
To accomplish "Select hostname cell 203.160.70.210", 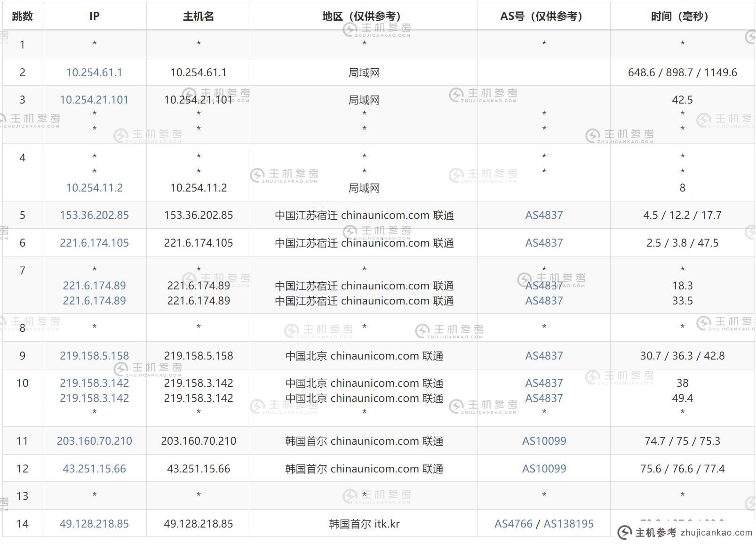I will pyautogui.click(x=199, y=441).
